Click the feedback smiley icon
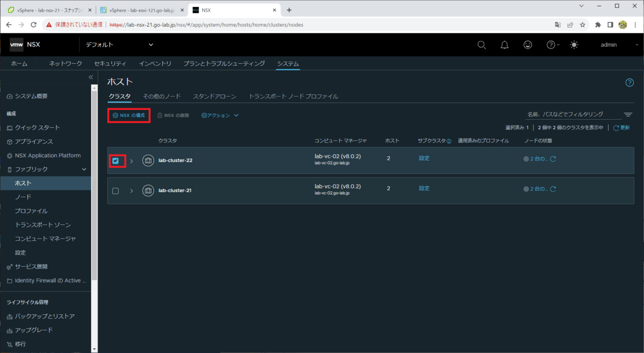This screenshot has width=644, height=353. 528,45
